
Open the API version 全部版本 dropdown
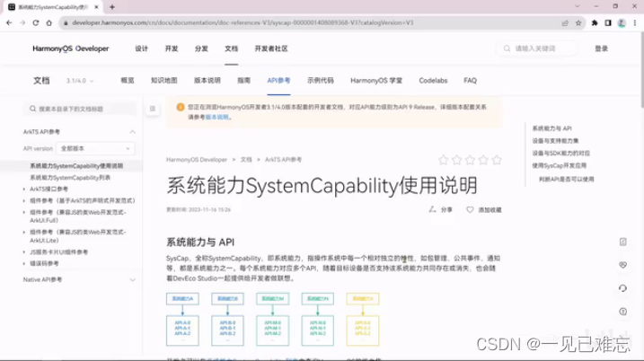[x=95, y=149]
